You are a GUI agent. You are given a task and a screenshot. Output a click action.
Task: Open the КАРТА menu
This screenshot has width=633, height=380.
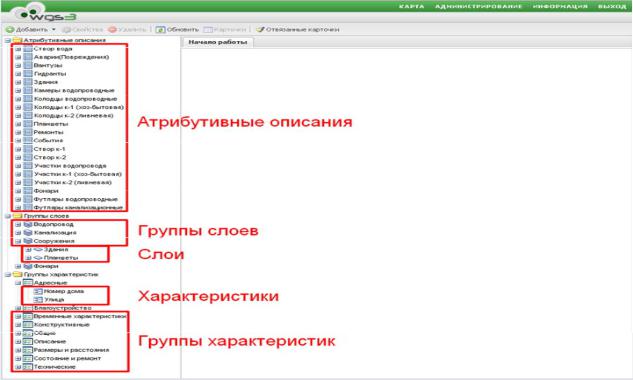click(411, 6)
